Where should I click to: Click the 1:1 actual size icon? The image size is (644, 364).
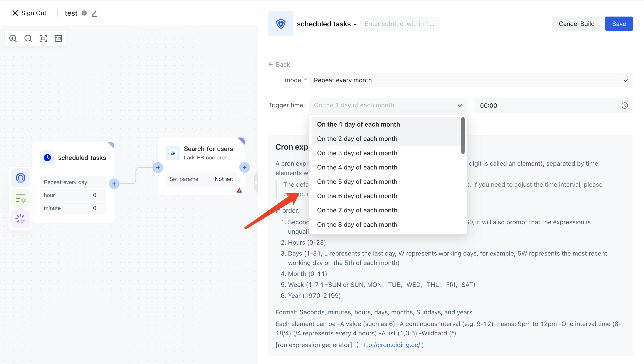click(58, 38)
